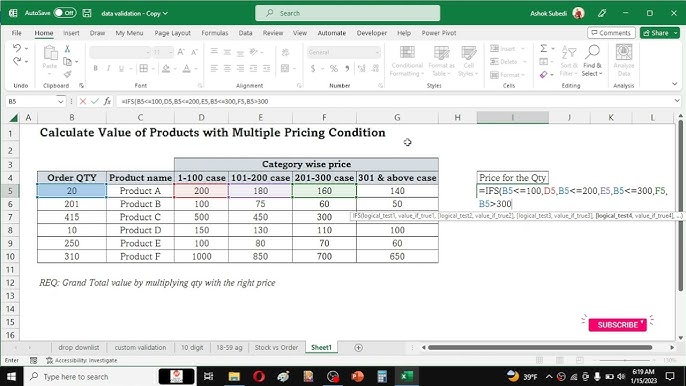
Task: Toggle the AutoSave switch
Action: (65, 13)
